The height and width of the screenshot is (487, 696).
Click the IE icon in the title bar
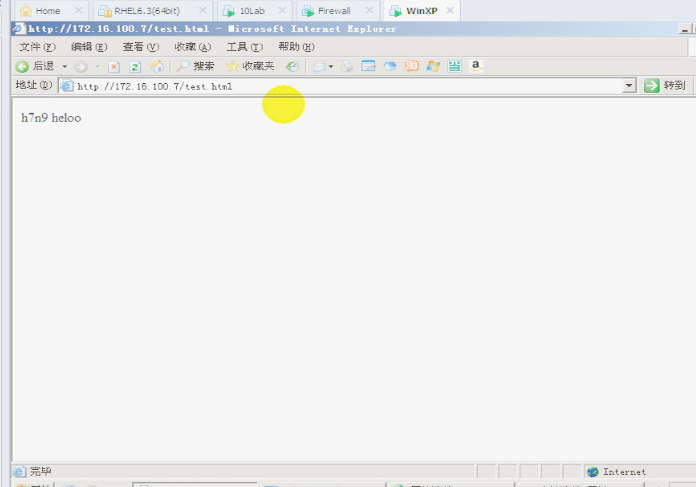point(19,29)
